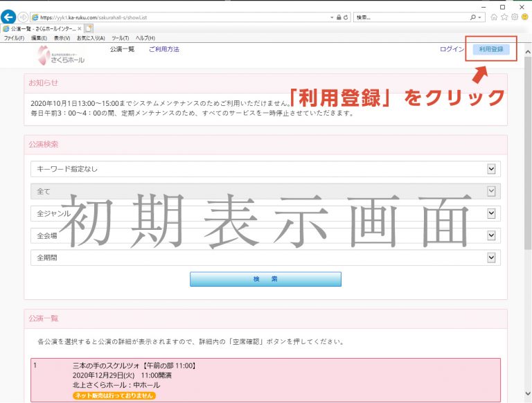Open a new browser tab
Screen dimensions: 532x403
pyautogui.click(x=90, y=28)
